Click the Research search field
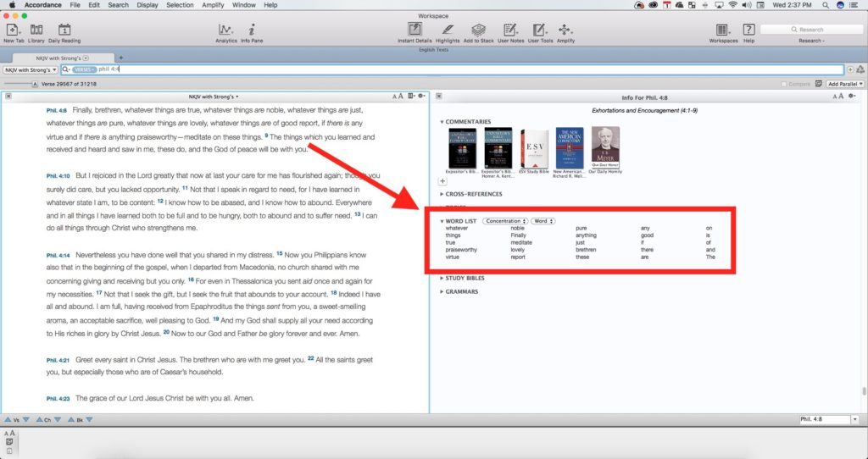 pos(811,30)
